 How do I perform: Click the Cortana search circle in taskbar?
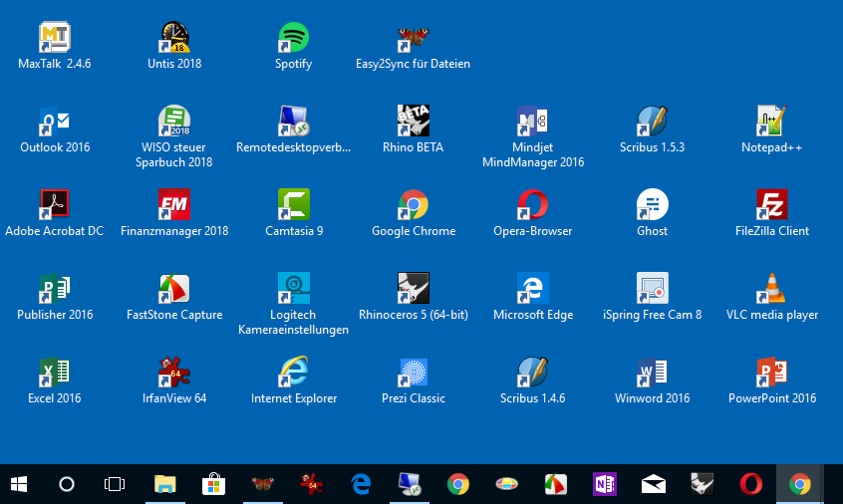(67, 484)
